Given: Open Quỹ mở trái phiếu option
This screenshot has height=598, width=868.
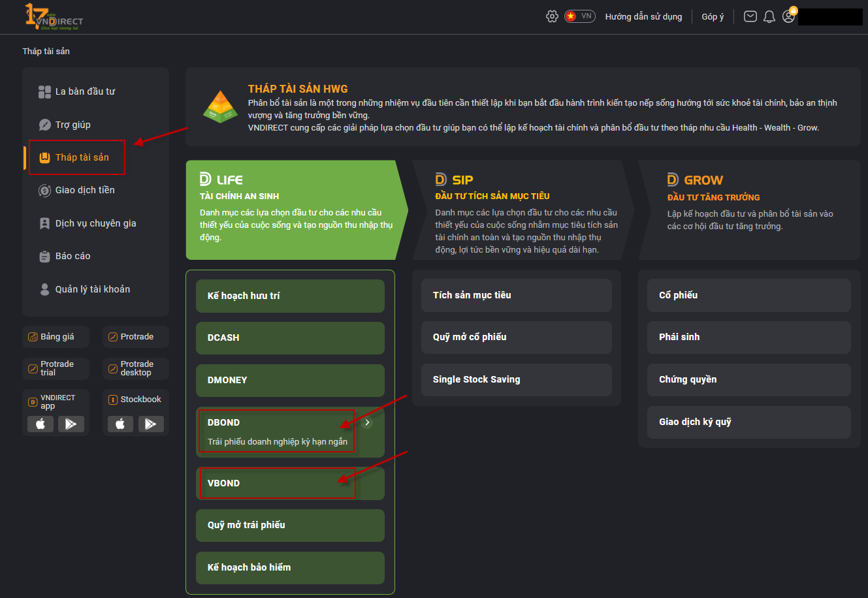Looking at the screenshot, I should click(290, 526).
